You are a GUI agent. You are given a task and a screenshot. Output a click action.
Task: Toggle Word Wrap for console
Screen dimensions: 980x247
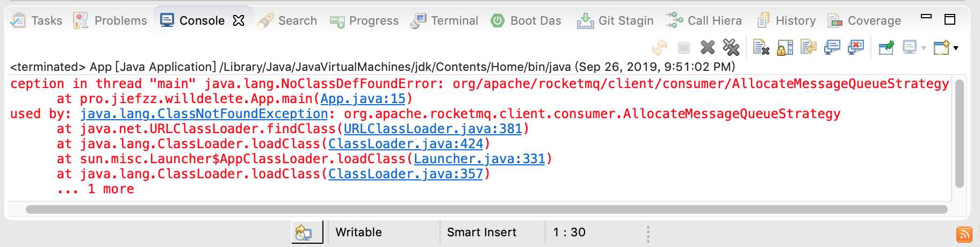(x=808, y=47)
